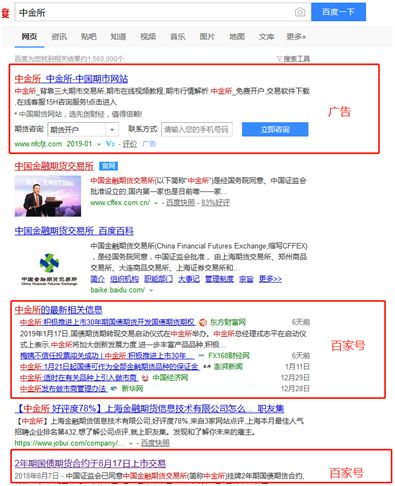Screen dimensions: 395x486
Task: Expand arrow beside www.cffex.com.cn
Action: point(156,203)
